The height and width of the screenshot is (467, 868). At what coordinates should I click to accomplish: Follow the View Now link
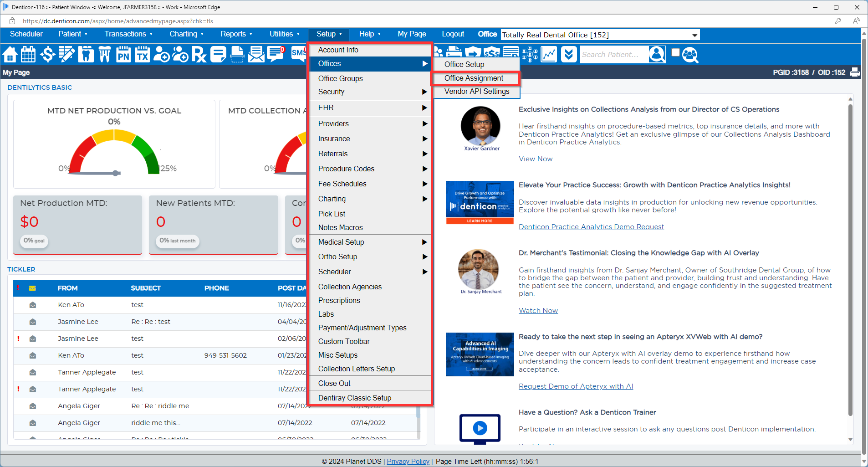click(x=536, y=159)
